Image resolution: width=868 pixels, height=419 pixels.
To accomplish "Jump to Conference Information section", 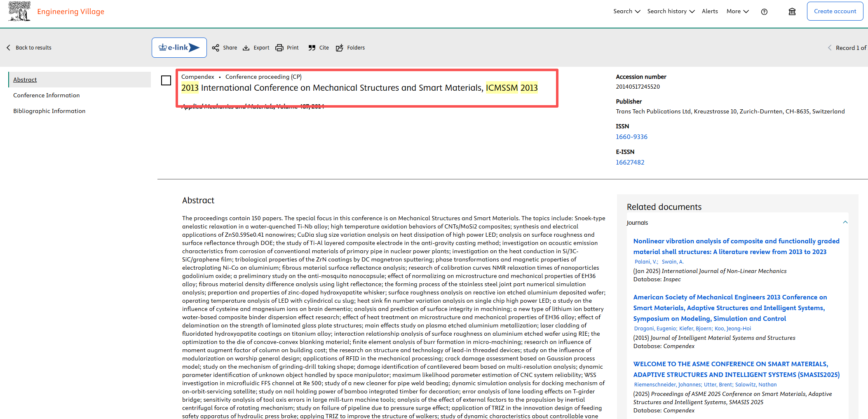I will (47, 95).
